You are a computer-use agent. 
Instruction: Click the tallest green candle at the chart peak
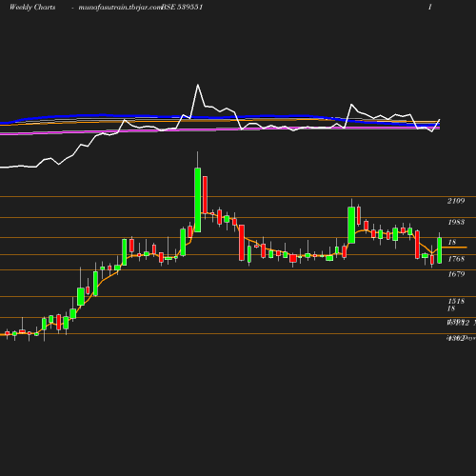tap(197, 200)
